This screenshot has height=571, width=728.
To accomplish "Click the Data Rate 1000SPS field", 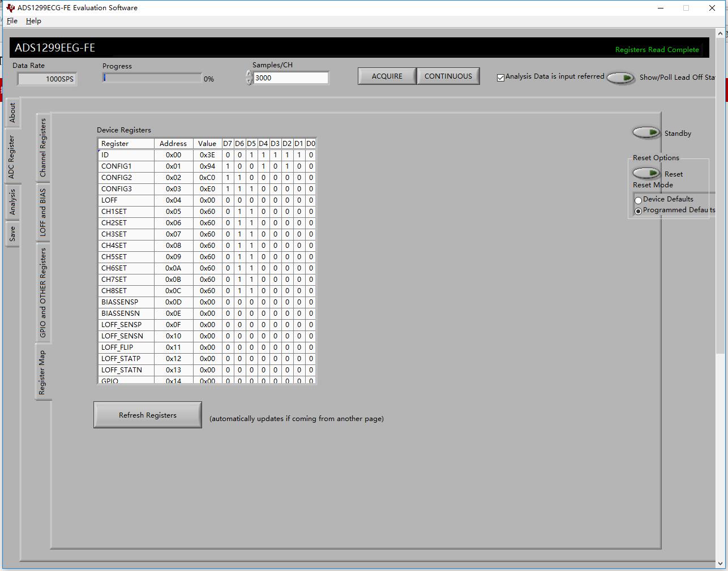I will point(46,79).
